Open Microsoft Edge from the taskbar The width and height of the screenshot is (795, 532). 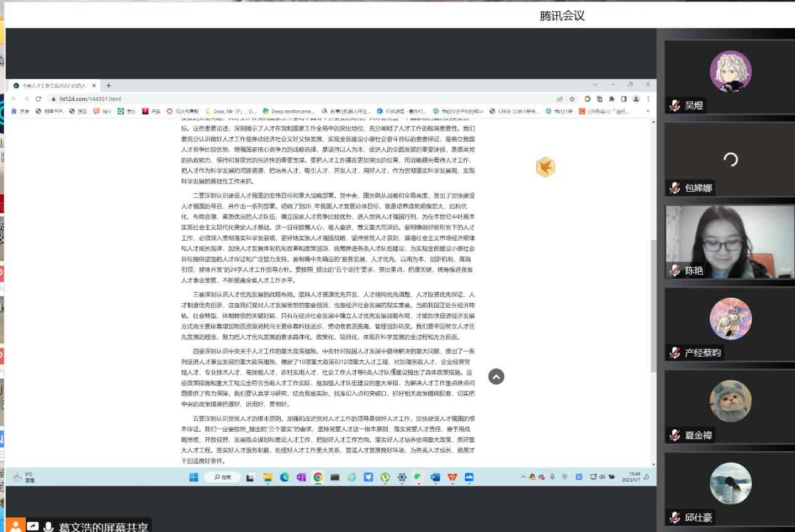(284, 477)
